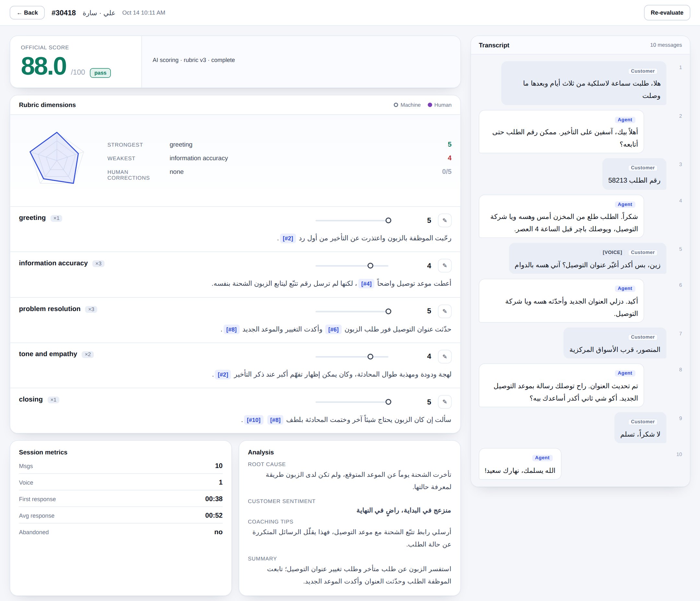Screen dimensions: 700x601
Task: Edit the tone and empathy score via pencil icon
Action: (445, 357)
